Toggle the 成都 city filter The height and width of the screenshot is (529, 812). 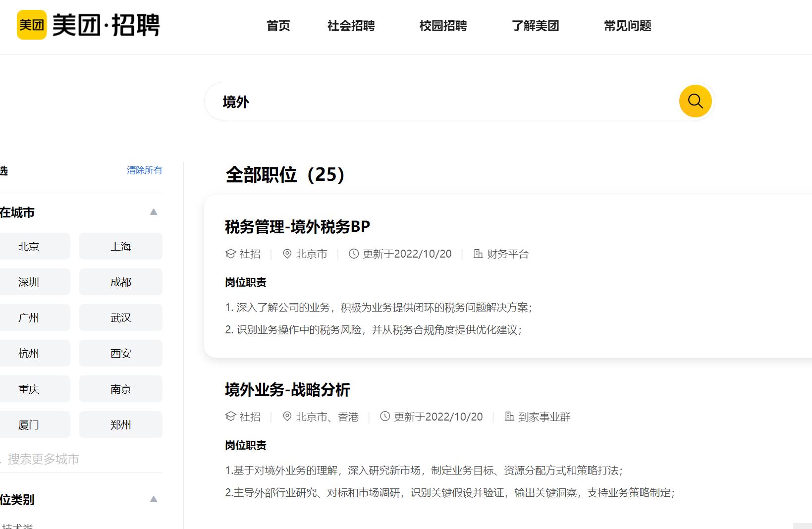click(x=121, y=282)
